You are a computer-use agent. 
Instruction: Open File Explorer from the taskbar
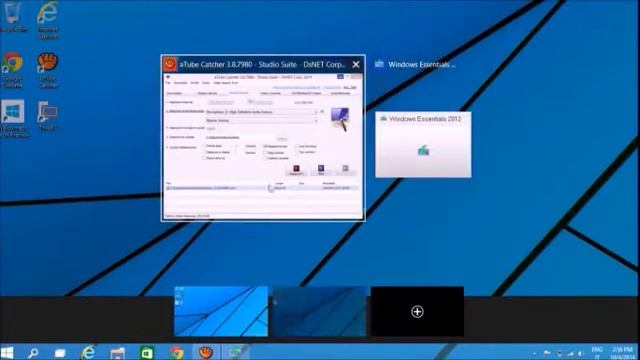pos(118,353)
